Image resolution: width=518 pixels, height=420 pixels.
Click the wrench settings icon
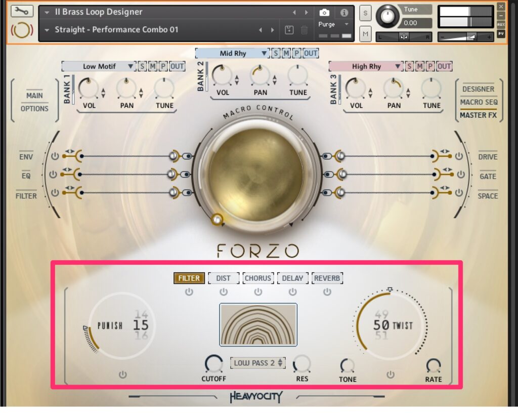pyautogui.click(x=21, y=11)
